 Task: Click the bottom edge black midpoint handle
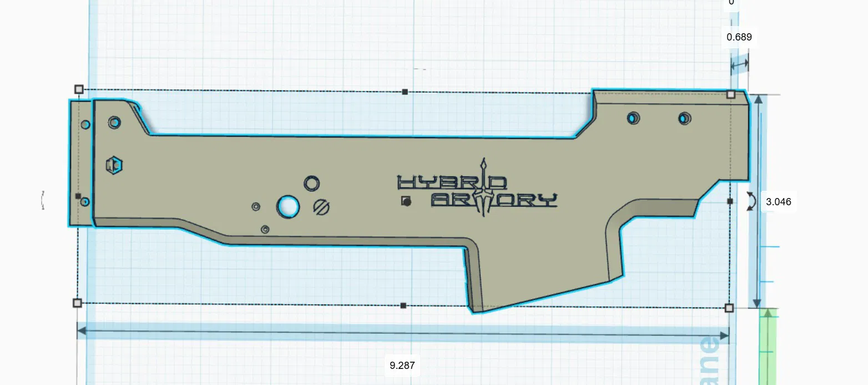point(403,306)
